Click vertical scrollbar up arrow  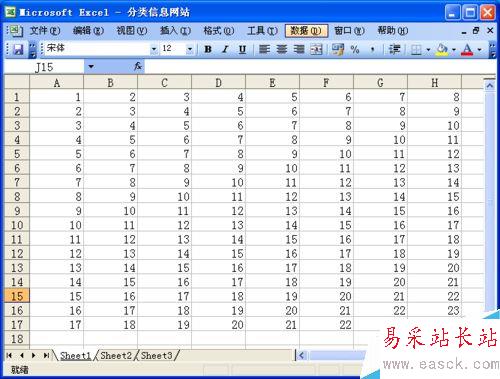point(489,86)
